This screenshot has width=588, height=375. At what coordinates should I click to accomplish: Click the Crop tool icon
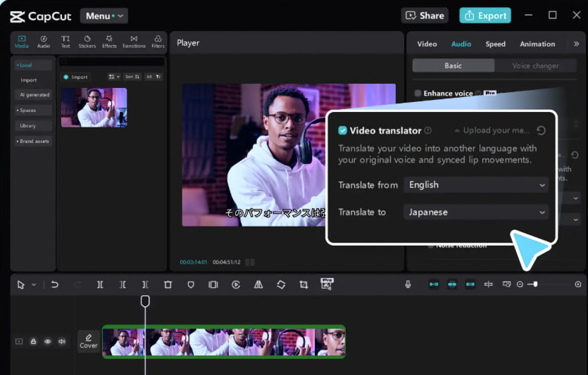304,284
